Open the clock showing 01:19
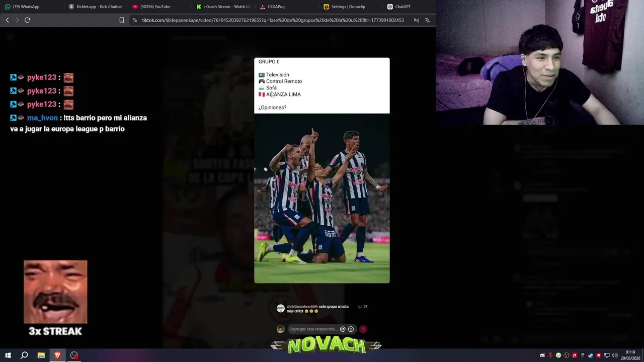The height and width of the screenshot is (362, 644). [630, 352]
